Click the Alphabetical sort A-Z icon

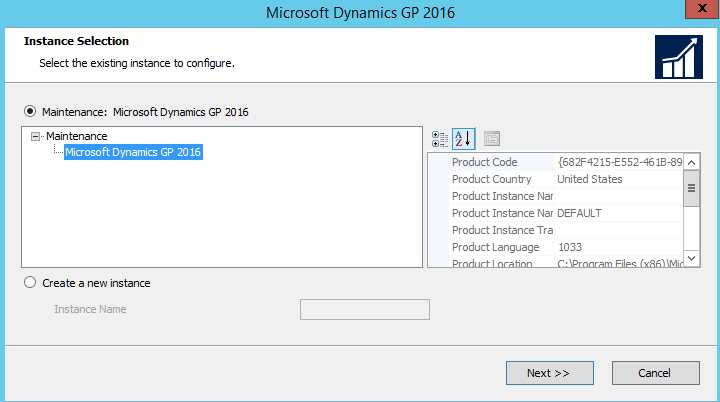pyautogui.click(x=463, y=138)
